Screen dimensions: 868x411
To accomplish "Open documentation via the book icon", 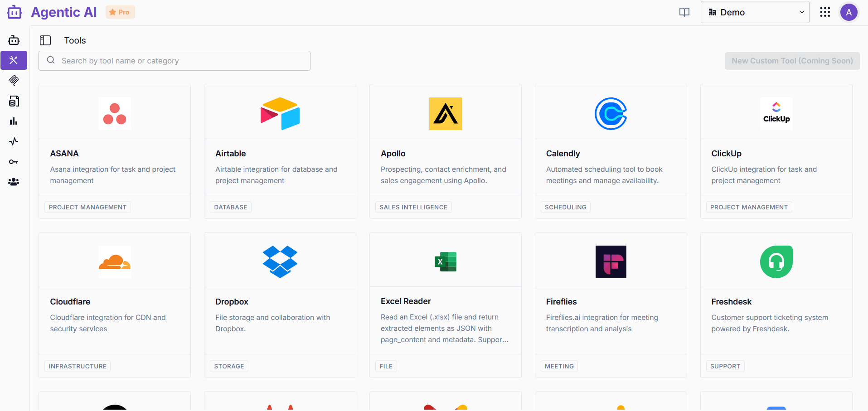I will pyautogui.click(x=684, y=12).
